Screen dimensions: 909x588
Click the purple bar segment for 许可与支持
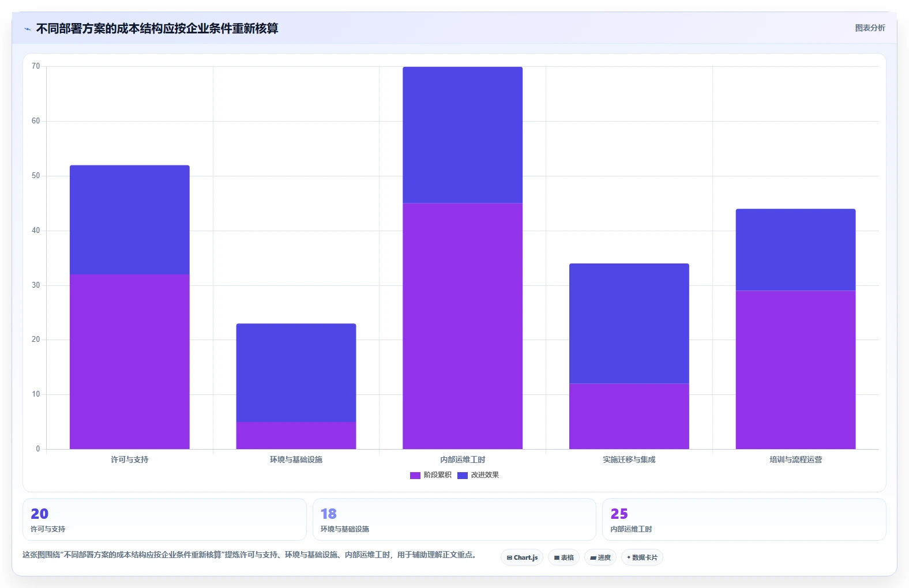(130, 361)
